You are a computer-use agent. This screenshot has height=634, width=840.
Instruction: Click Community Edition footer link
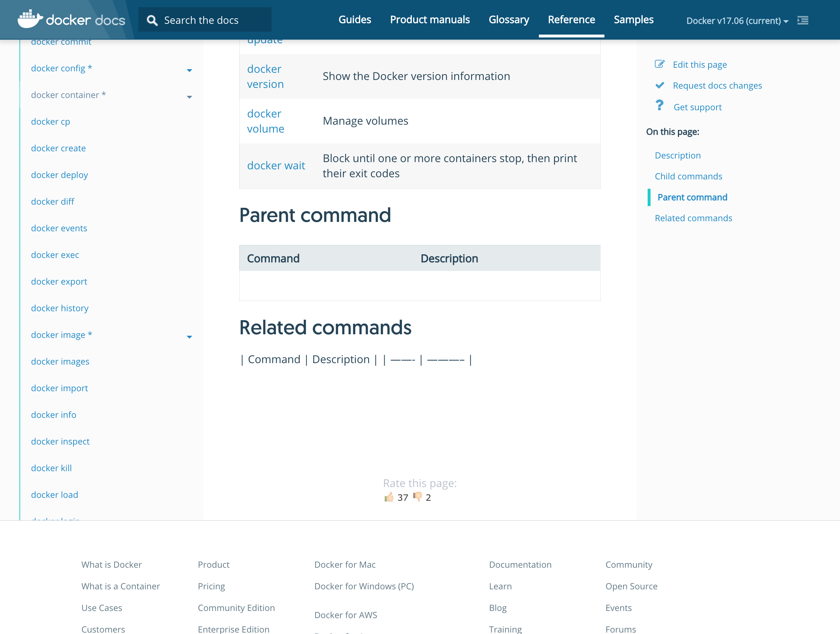[236, 608]
